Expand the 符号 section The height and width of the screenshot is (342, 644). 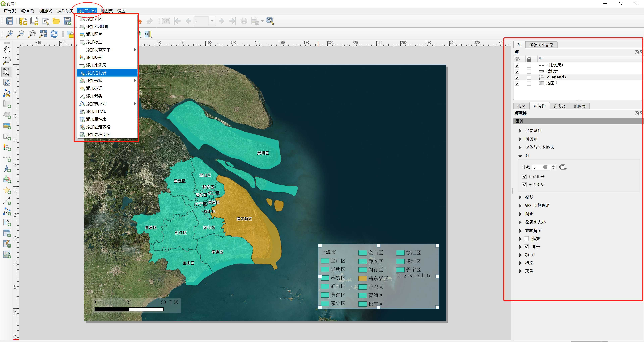pos(520,197)
